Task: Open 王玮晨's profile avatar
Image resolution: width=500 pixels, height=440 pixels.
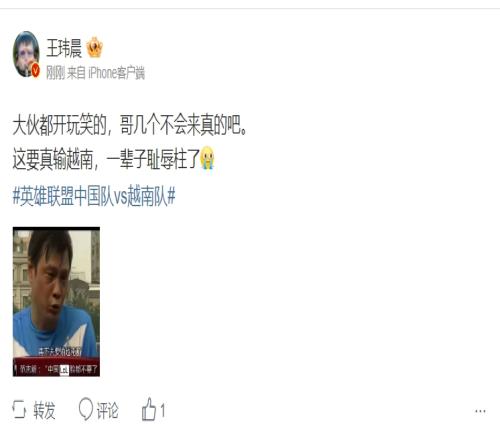Action: (x=26, y=54)
